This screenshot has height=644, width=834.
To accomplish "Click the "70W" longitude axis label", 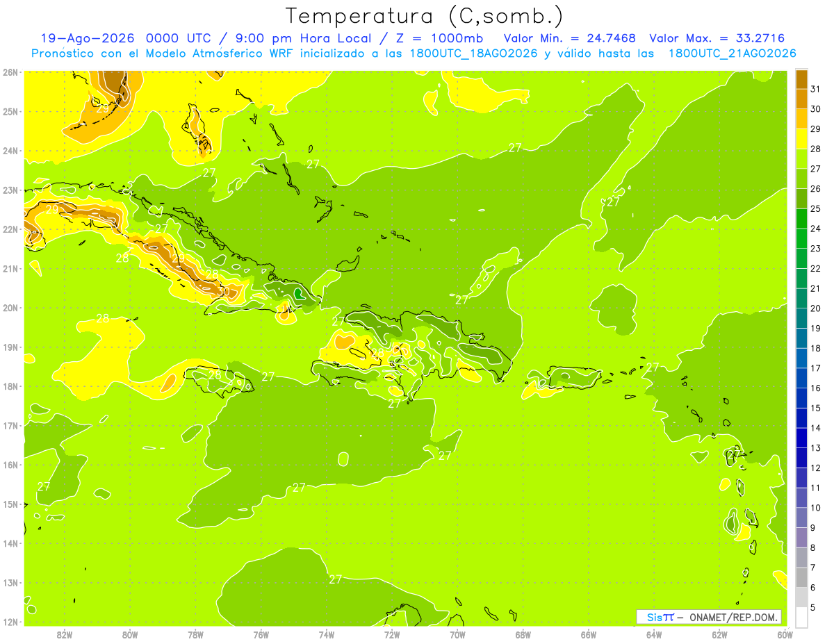I will (457, 634).
